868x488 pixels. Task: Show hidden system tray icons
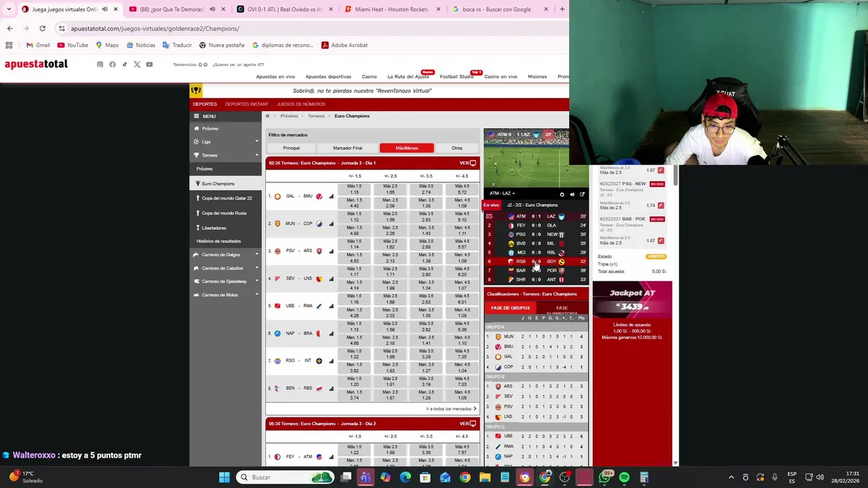point(731,477)
